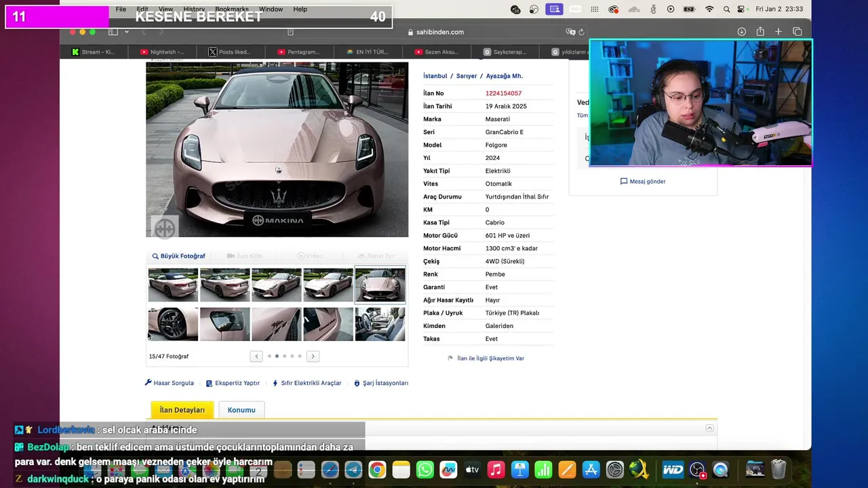Viewport: 868px width, 488px height.
Task: Click the İstanbul breadcrumb link
Action: (435, 76)
